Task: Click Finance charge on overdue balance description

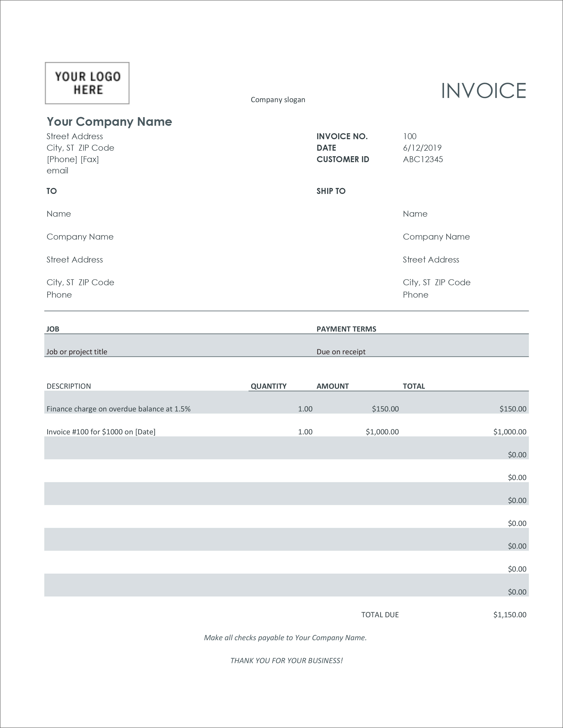Action: (118, 409)
